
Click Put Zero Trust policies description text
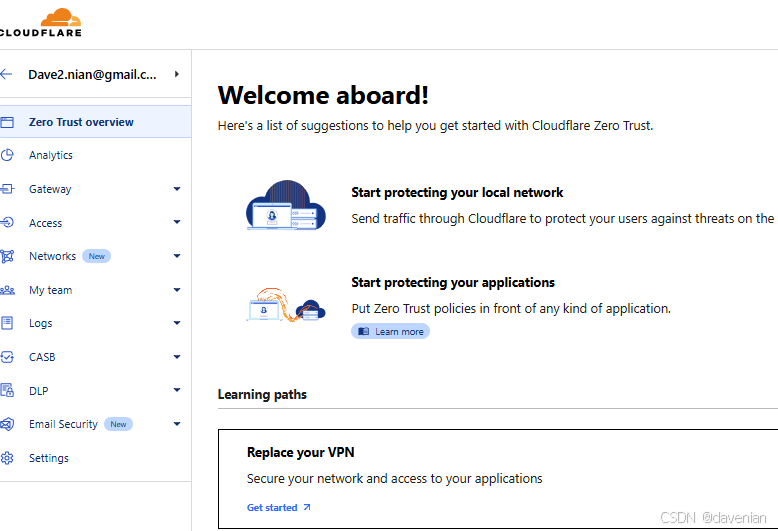(511, 309)
